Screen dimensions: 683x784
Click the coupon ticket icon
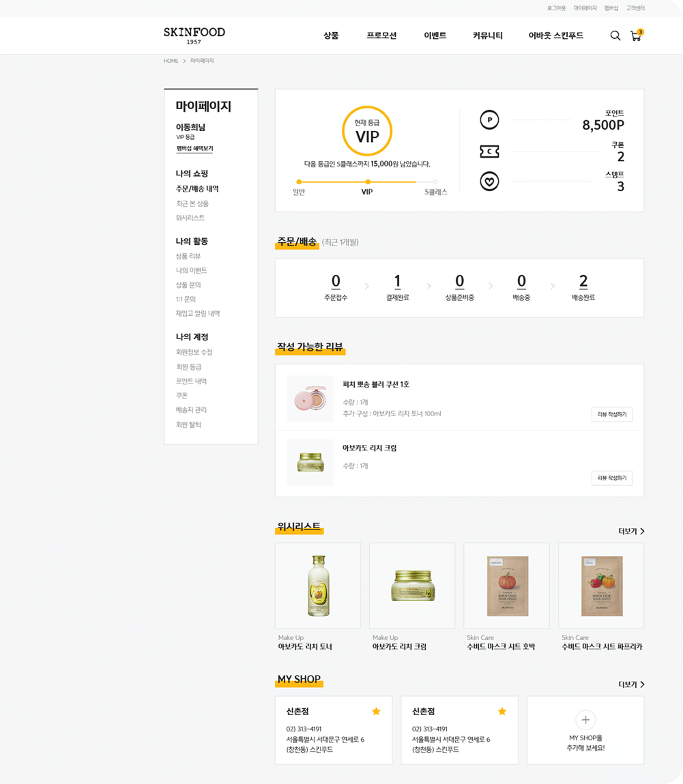[489, 151]
